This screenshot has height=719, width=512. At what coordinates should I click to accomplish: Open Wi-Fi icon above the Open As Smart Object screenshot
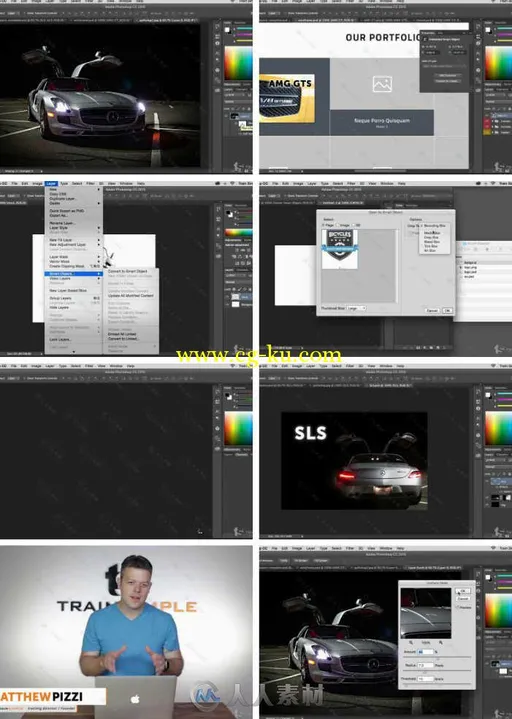pos(493,183)
